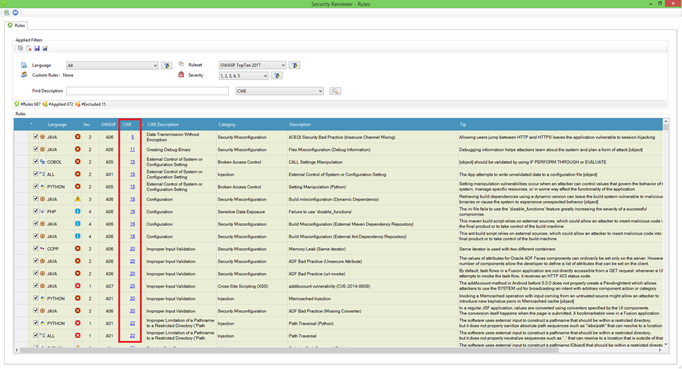
Task: Click the save-and-edit filters icon
Action: (x=45, y=48)
